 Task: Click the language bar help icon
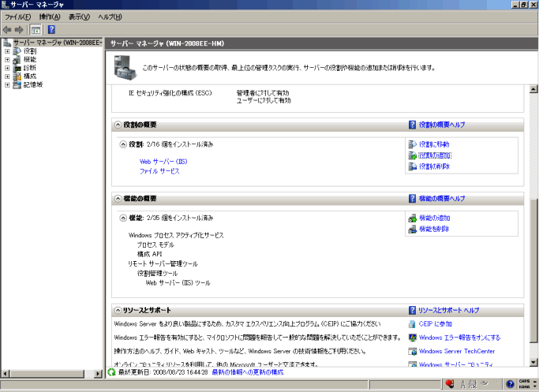click(510, 384)
